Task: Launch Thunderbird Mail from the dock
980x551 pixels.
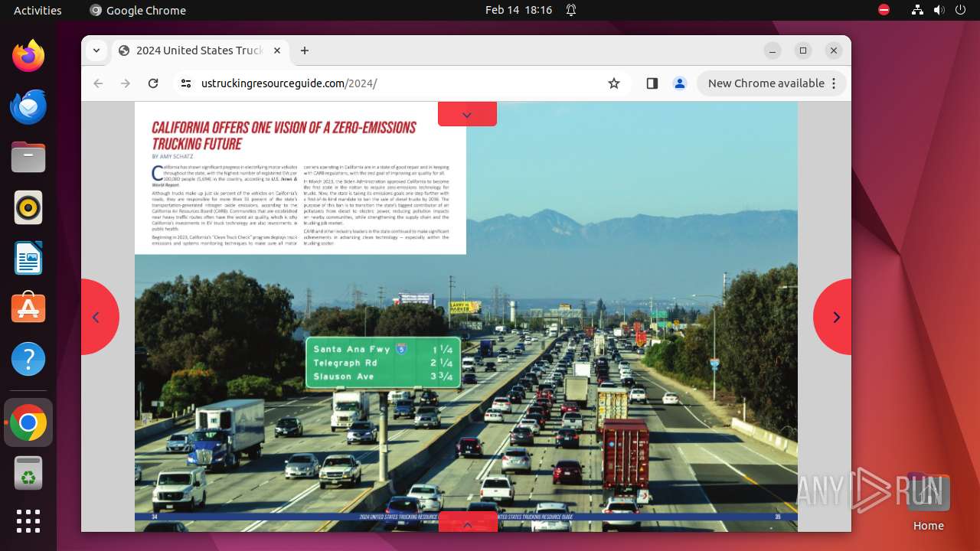Action: (x=28, y=106)
